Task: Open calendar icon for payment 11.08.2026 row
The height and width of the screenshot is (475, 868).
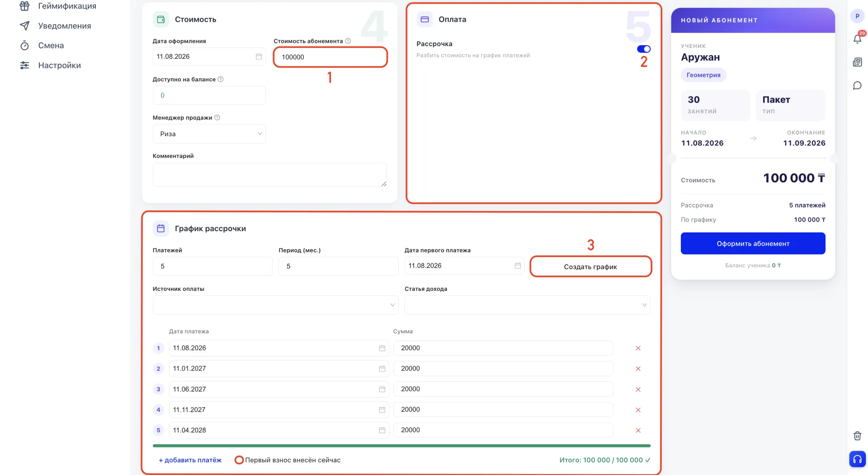Action: pos(382,348)
